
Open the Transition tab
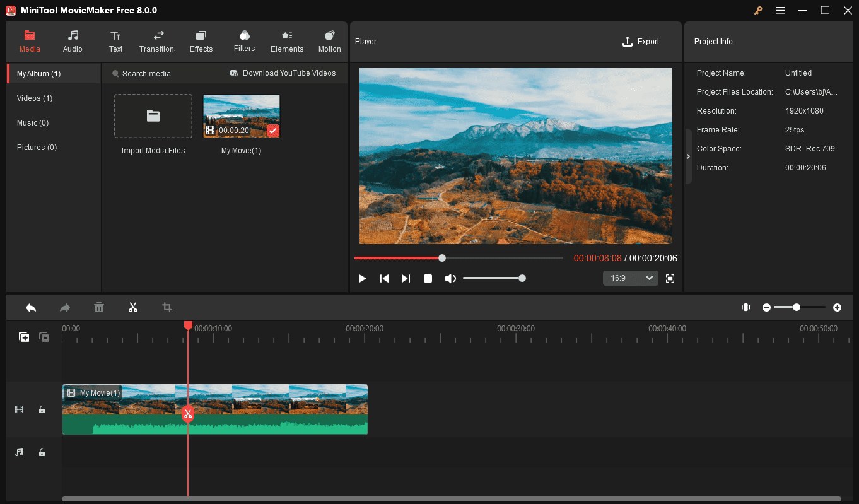156,42
